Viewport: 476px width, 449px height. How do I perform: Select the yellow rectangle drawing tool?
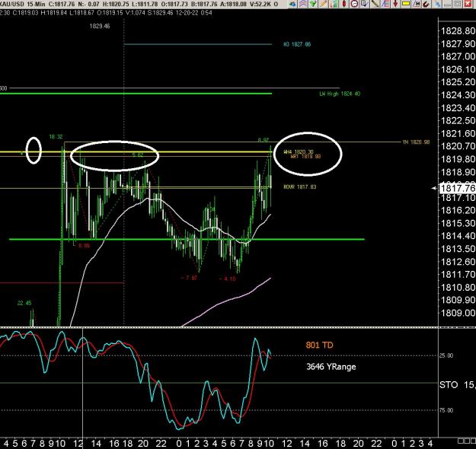[406, 4]
